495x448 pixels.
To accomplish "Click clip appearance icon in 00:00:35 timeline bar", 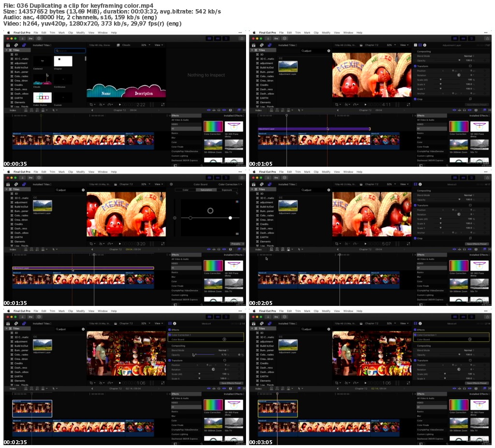I will pos(231,110).
